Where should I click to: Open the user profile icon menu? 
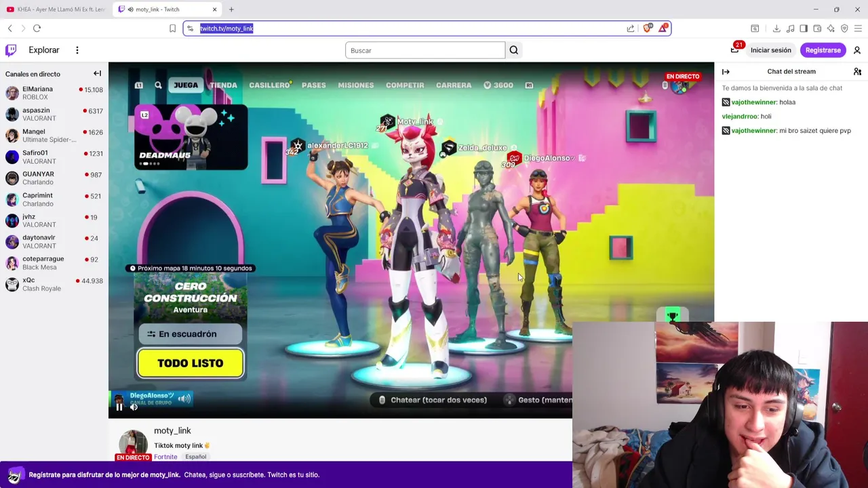pyautogui.click(x=857, y=50)
